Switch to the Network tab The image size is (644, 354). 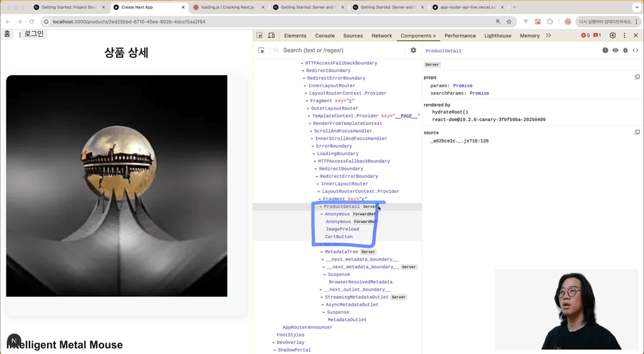click(382, 36)
